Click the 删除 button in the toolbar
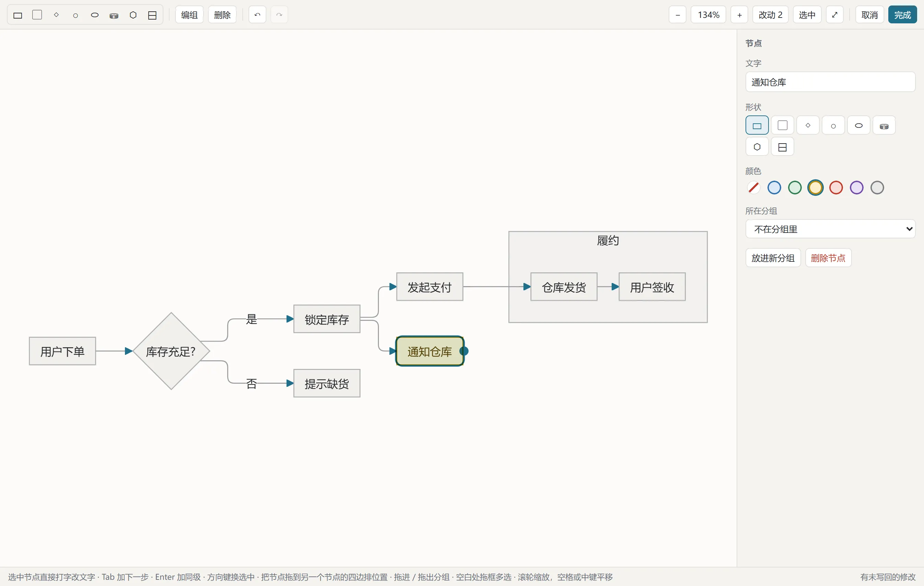The image size is (924, 586). coord(222,15)
